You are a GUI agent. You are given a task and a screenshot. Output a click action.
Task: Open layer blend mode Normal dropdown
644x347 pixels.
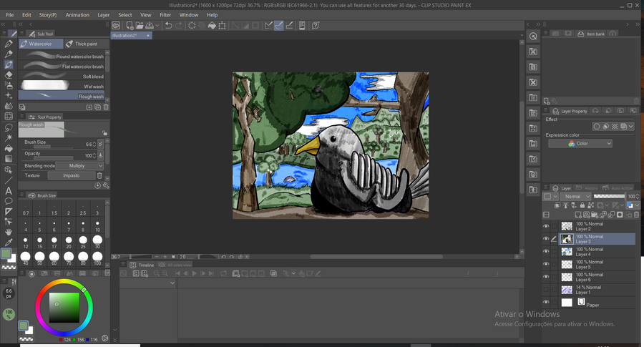tap(576, 196)
